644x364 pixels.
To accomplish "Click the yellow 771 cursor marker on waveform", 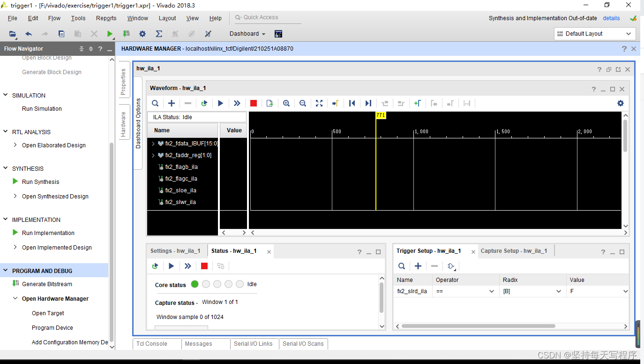I will click(381, 115).
